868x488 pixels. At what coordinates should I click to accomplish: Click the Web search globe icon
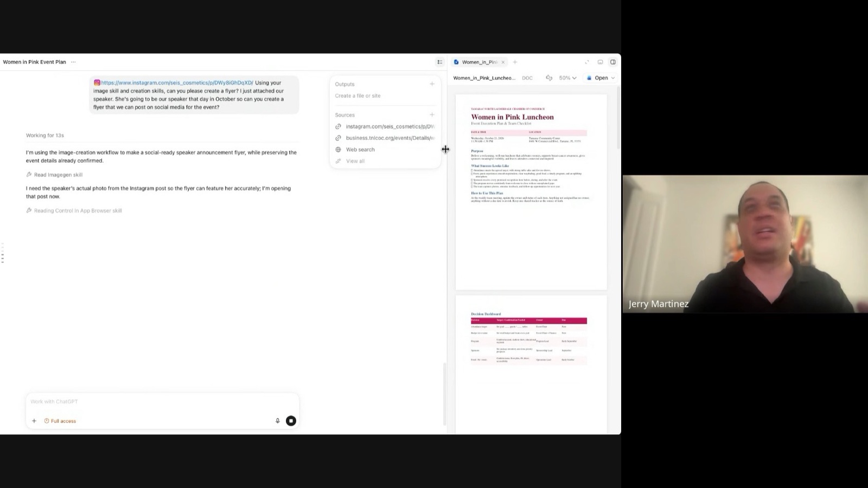tap(338, 150)
